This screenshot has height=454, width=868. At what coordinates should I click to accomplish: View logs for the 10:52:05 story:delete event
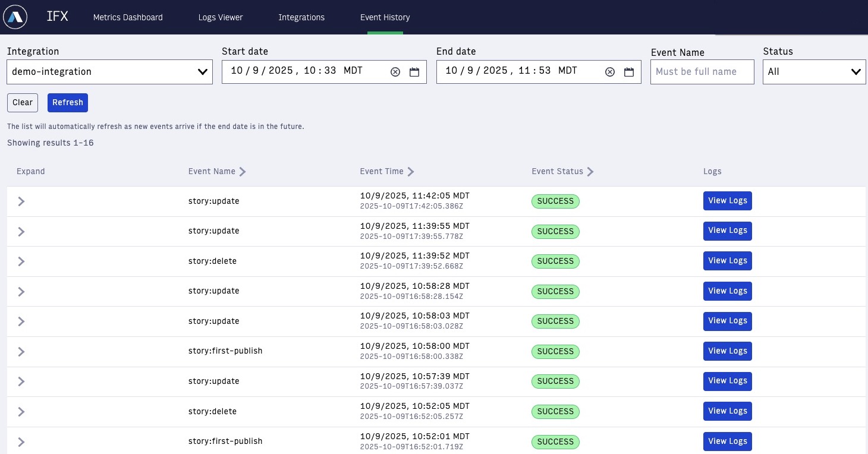[x=727, y=411]
